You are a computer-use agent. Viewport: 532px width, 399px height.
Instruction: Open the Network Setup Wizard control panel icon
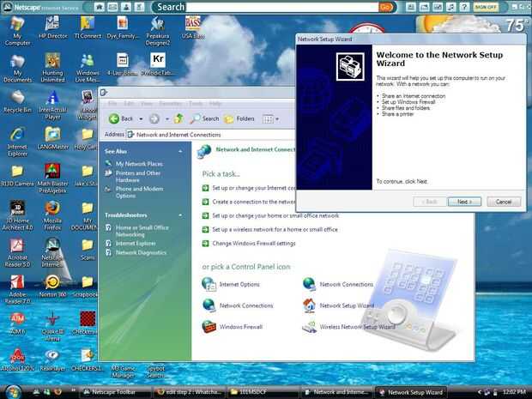tap(338, 305)
